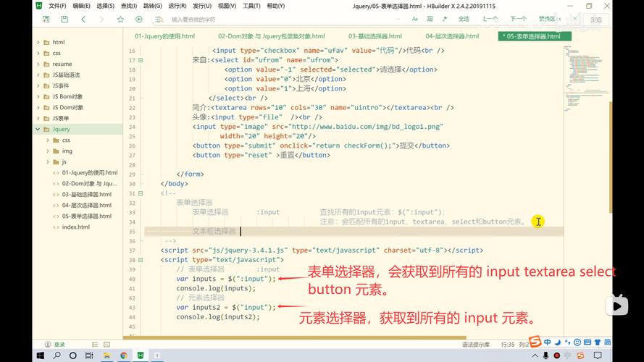The image size is (644, 362).
Task: Open the 帮助(Y) menu
Action: [275, 6]
